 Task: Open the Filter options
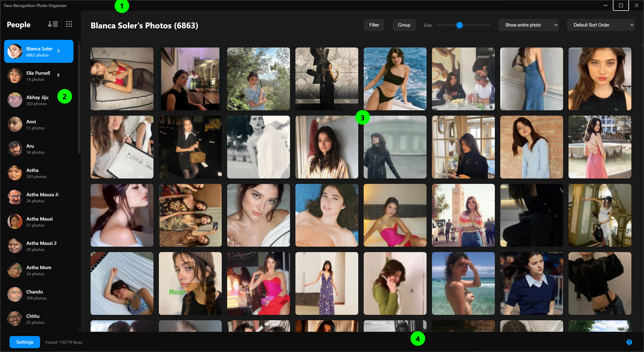(374, 25)
